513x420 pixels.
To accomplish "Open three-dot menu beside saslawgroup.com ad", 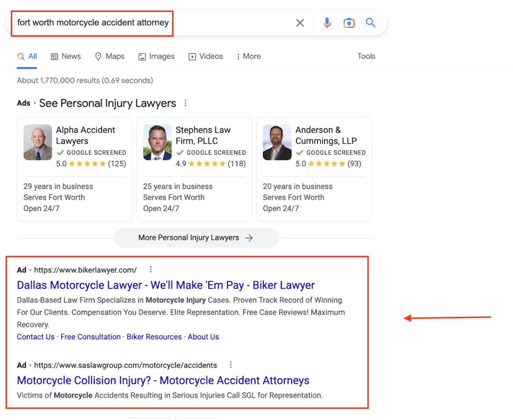I will tap(230, 365).
